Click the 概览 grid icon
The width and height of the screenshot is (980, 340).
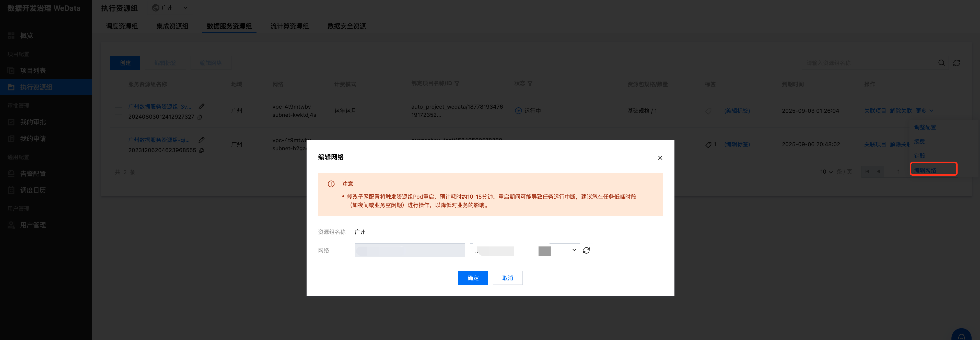point(11,36)
